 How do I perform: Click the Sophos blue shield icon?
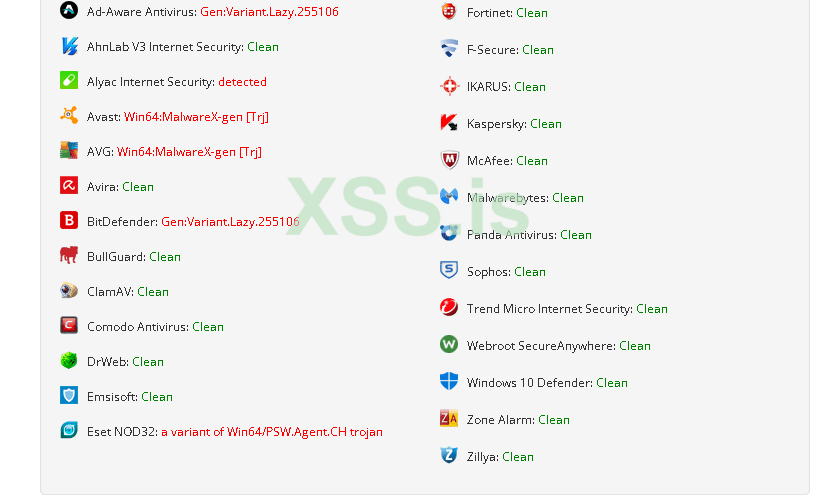[449, 271]
